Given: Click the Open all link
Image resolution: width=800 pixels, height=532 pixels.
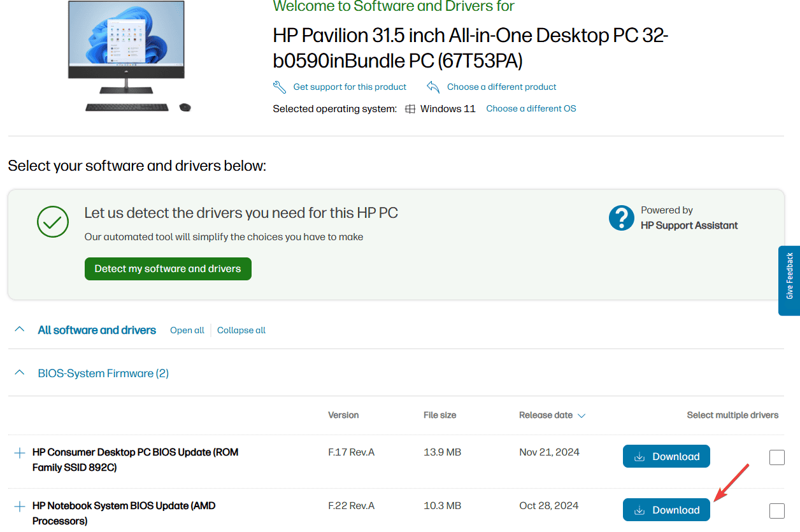Looking at the screenshot, I should (x=187, y=330).
